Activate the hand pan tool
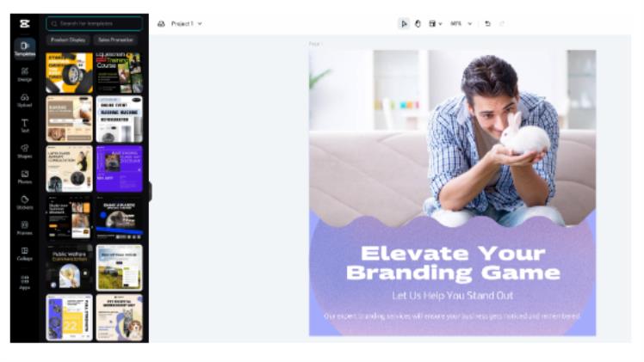This screenshot has width=644, height=362. point(418,24)
